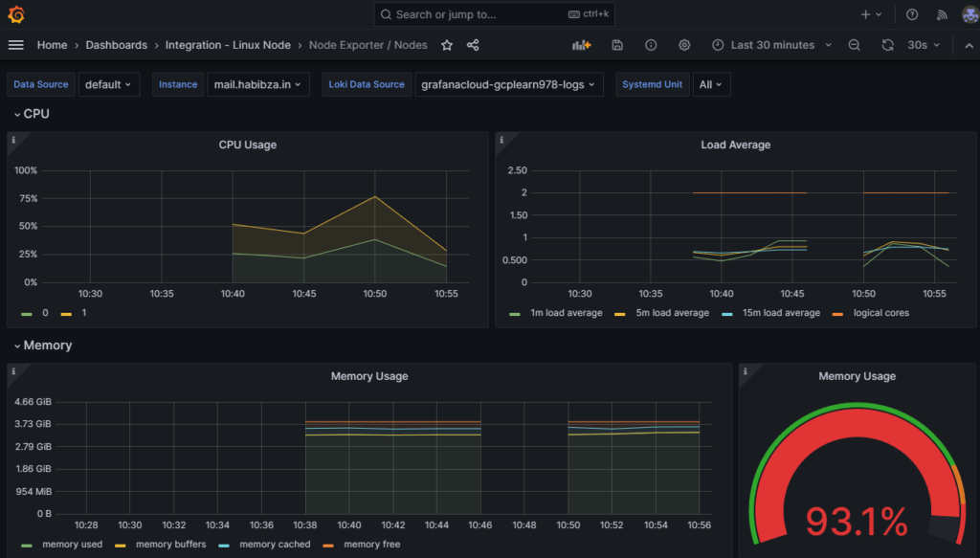Collapse the Memory row section
980x558 pixels.
[x=42, y=345]
